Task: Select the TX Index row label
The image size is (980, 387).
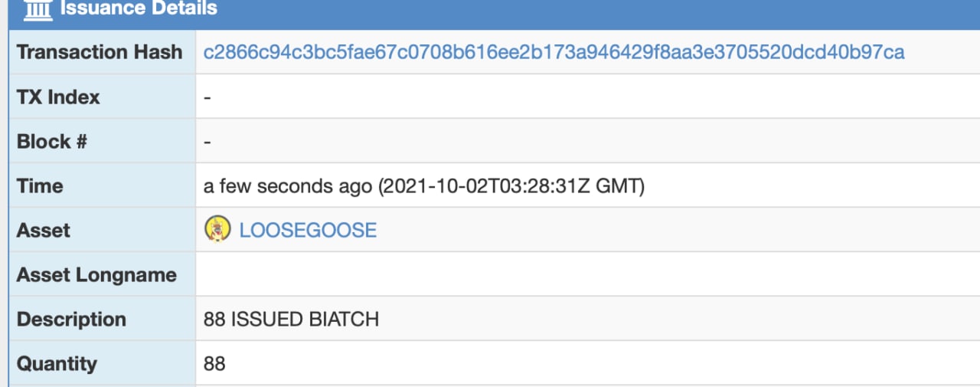Action: click(58, 97)
